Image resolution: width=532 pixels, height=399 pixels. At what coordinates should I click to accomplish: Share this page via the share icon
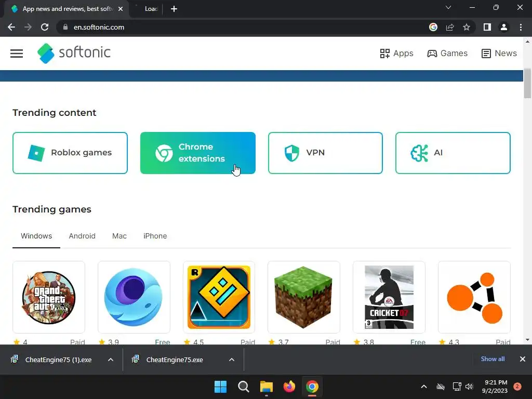450,27
